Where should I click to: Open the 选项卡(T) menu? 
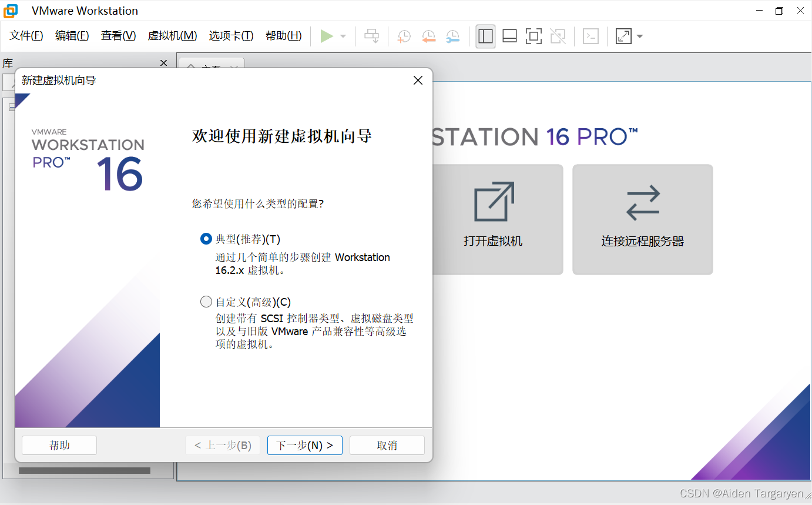point(231,36)
